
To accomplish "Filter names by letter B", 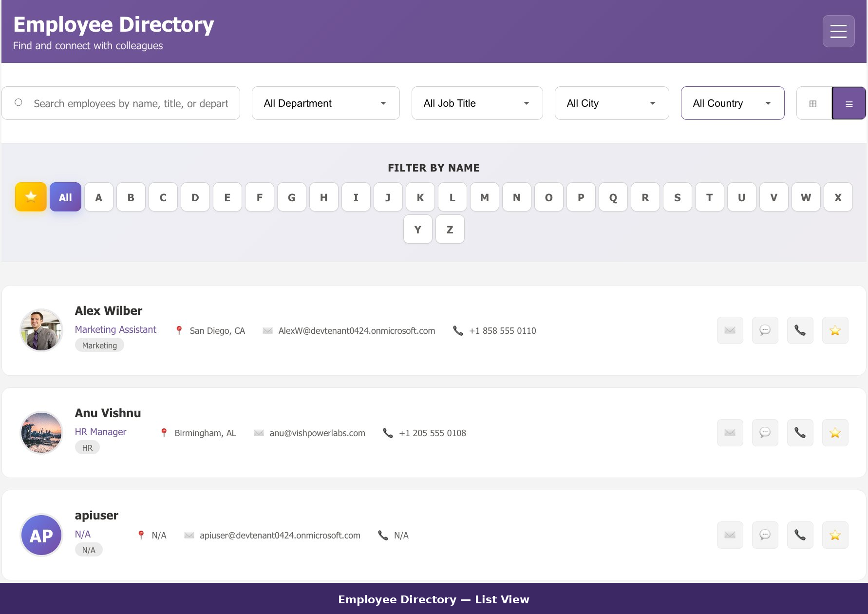I will [131, 197].
